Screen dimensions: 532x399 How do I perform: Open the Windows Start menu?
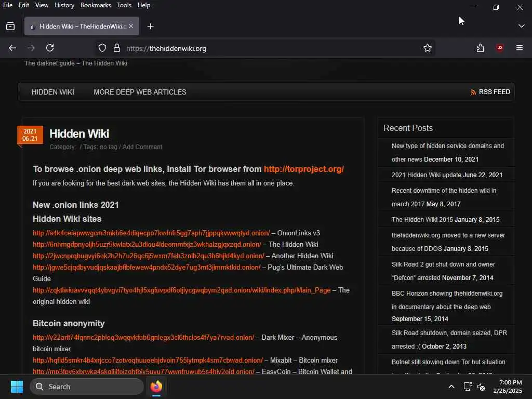(x=17, y=387)
